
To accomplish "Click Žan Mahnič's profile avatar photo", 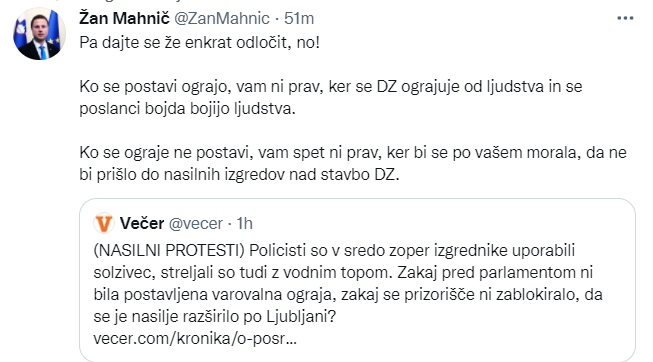I will pos(39,34).
